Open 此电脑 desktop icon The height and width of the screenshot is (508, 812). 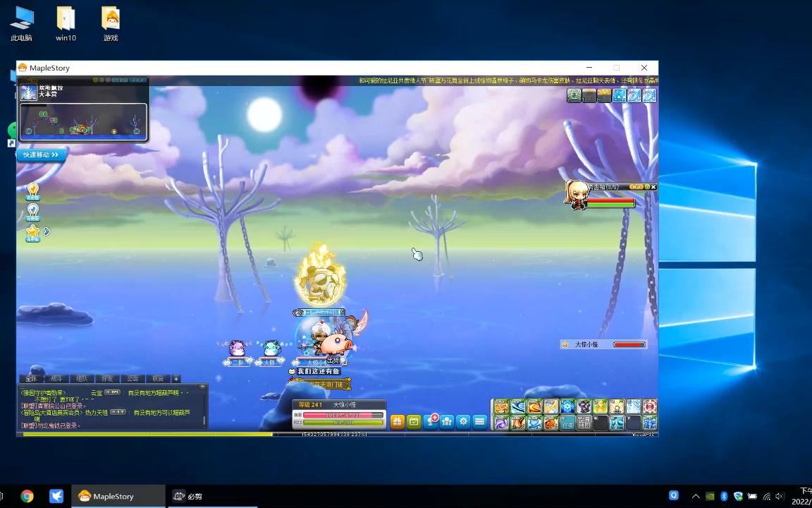[21, 23]
